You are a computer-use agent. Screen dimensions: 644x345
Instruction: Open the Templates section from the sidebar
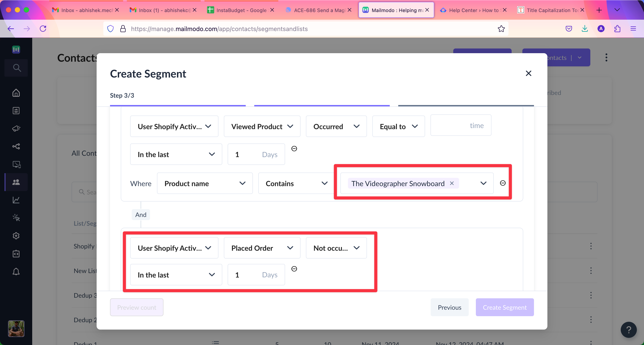16,110
